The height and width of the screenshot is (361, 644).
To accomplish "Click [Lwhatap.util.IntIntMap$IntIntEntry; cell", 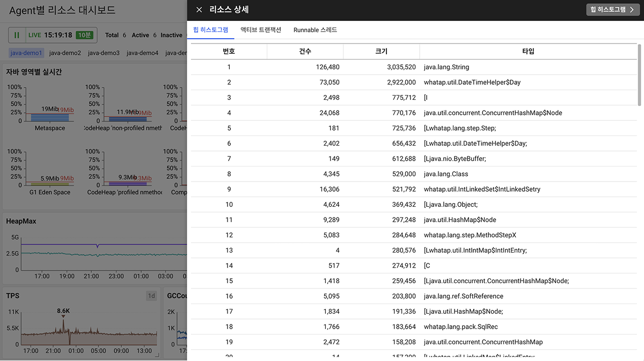I will 475,250.
